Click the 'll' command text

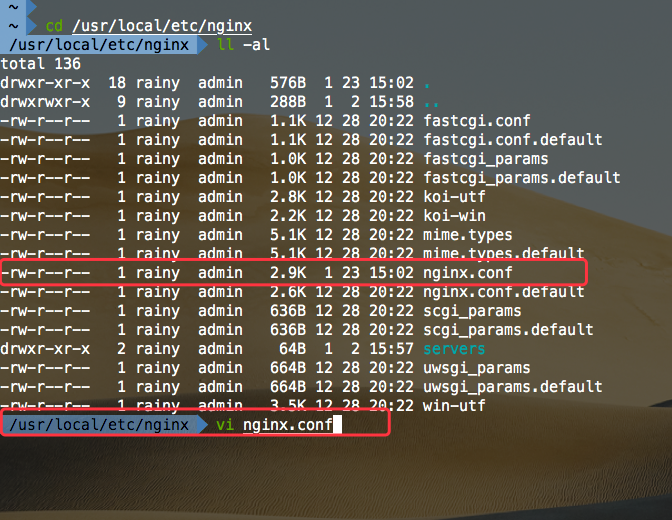coord(225,45)
